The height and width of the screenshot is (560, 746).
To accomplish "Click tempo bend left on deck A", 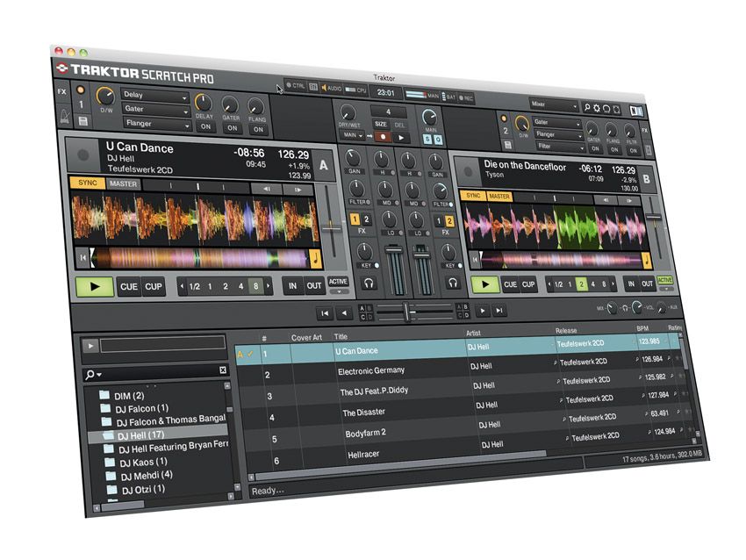I will (x=267, y=189).
